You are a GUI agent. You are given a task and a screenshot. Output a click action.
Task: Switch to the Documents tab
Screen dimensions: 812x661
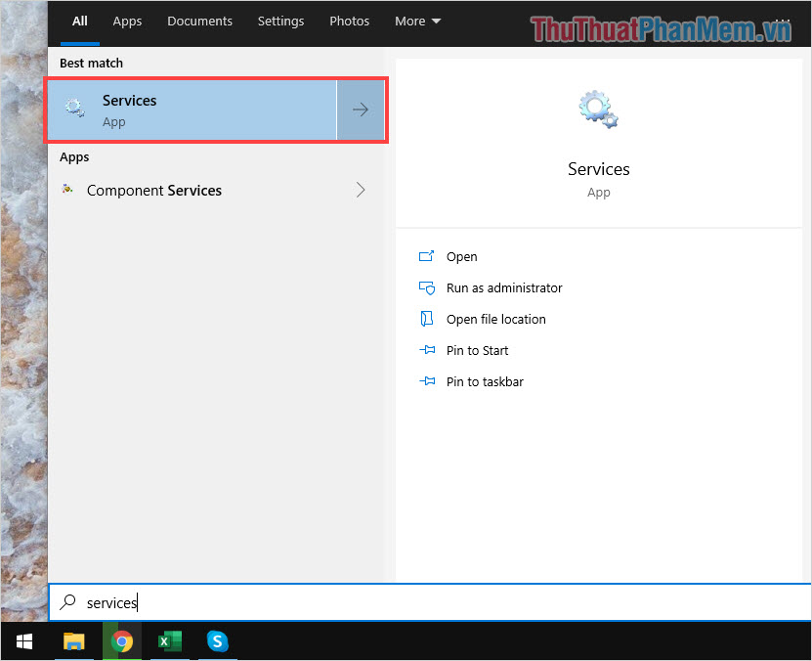[199, 21]
